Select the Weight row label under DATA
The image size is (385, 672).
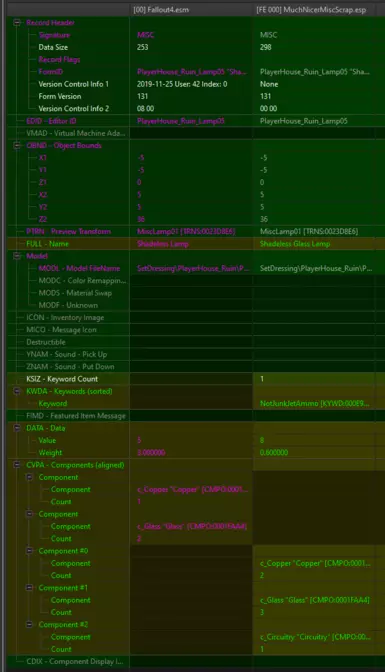(x=50, y=453)
